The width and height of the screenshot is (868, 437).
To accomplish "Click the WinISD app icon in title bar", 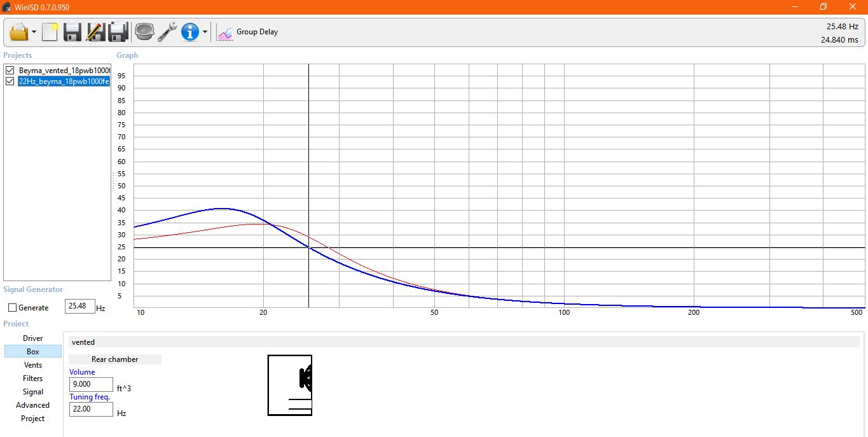I will point(7,7).
